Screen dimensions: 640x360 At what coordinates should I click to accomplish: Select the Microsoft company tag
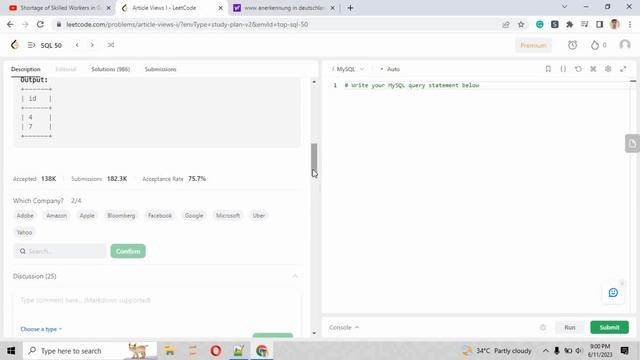point(228,216)
